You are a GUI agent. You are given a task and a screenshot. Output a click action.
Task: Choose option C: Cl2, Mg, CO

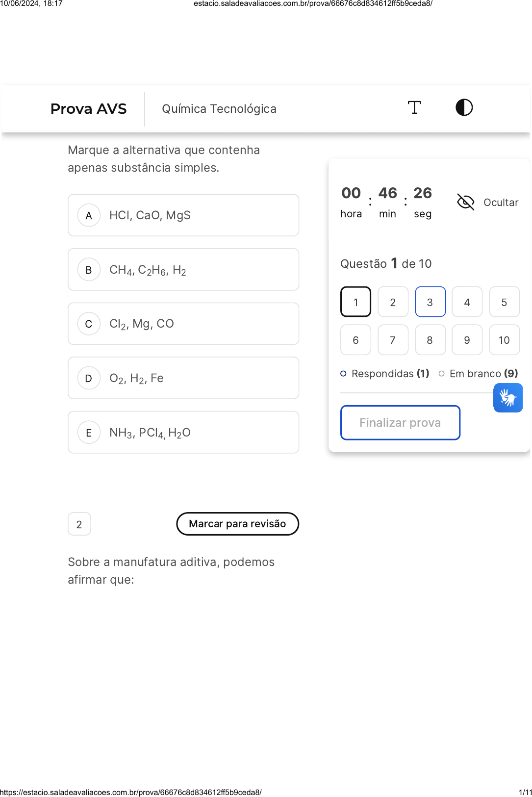tap(183, 324)
